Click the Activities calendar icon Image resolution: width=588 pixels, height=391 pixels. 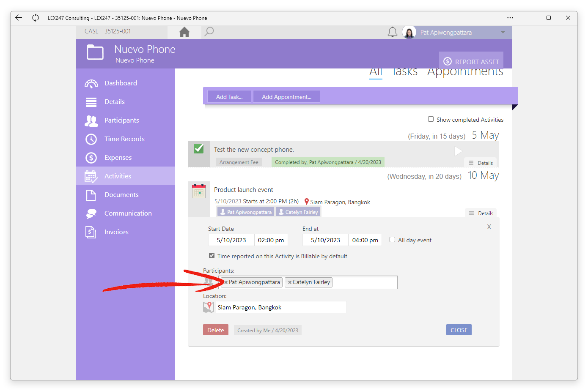pyautogui.click(x=91, y=176)
